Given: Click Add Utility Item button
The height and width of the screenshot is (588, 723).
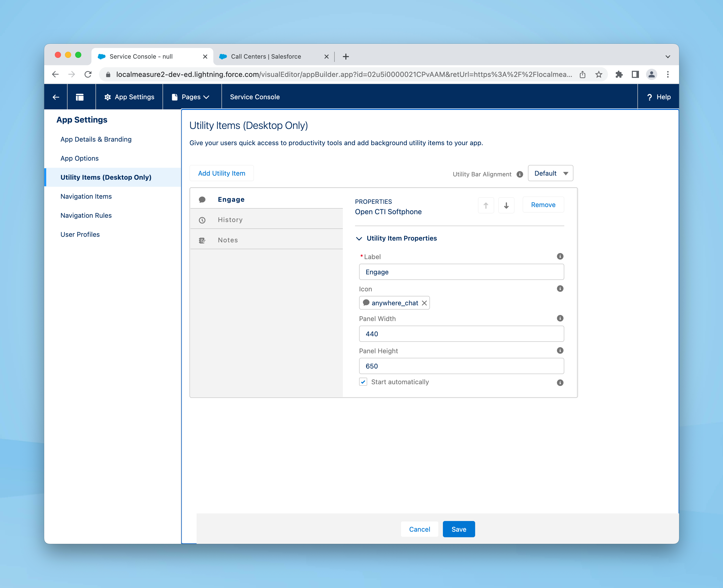Looking at the screenshot, I should [222, 173].
